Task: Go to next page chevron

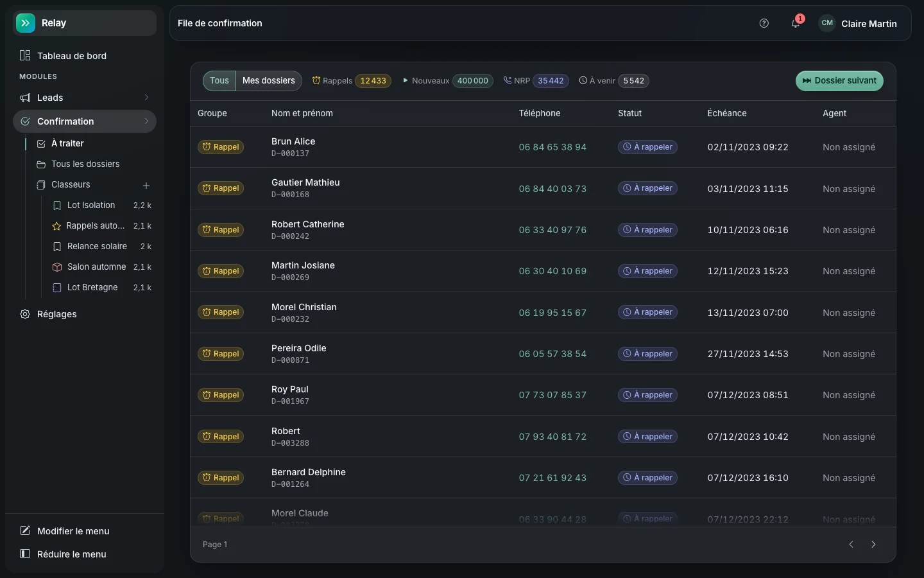Action: pos(873,545)
